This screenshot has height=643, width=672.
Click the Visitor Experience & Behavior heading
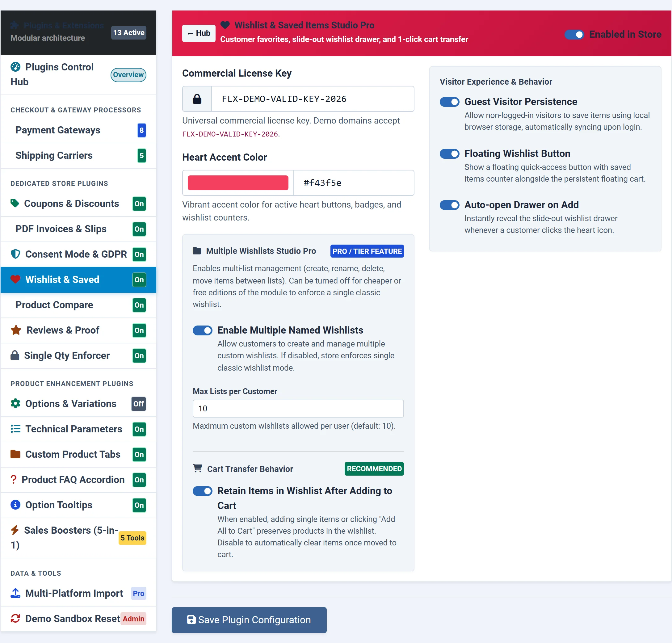click(x=496, y=82)
